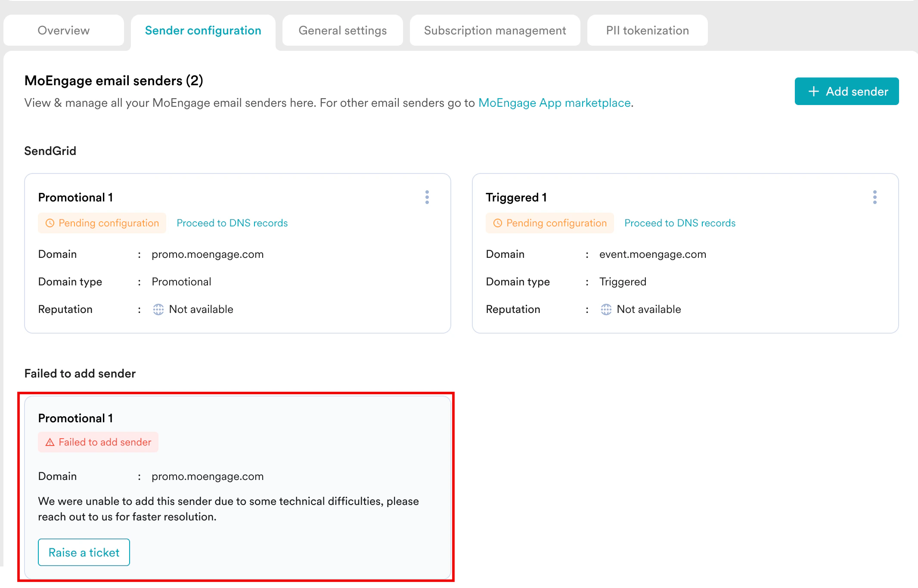This screenshot has height=588, width=918.
Task: Go to Subscription management tab
Action: point(495,31)
